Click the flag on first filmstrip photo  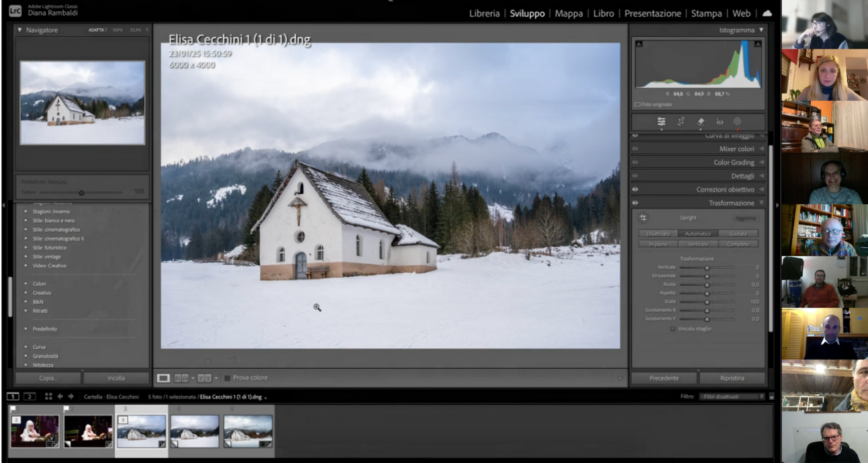click(13, 409)
